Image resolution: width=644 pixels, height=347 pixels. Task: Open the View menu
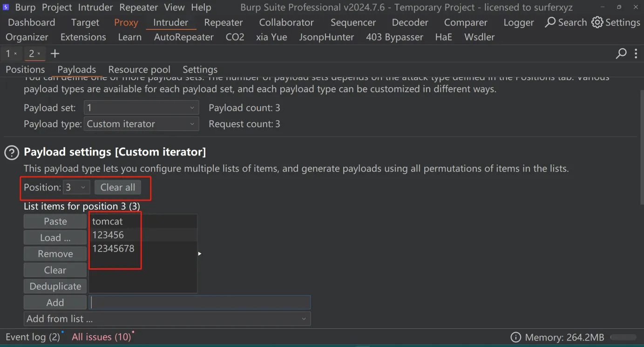point(175,7)
